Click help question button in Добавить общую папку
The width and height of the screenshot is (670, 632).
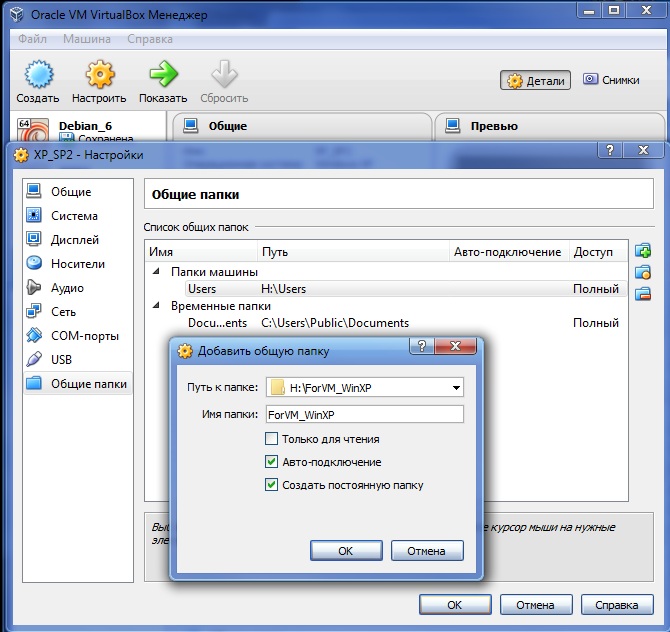pos(422,346)
